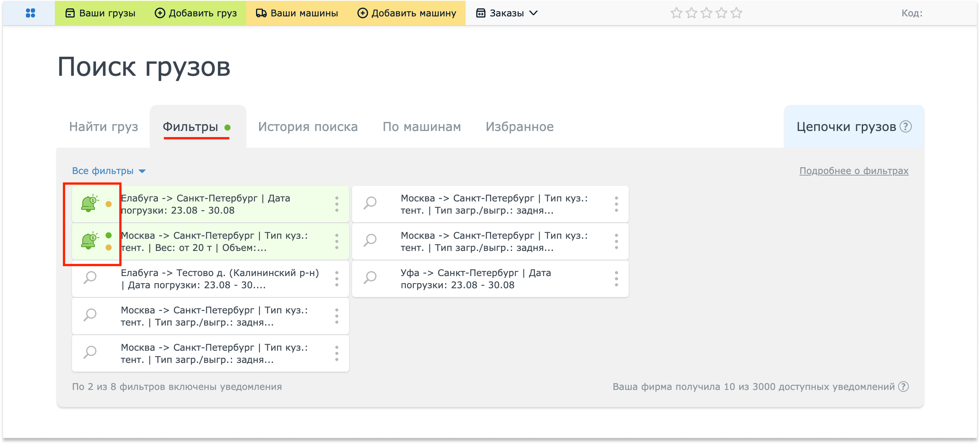Open Подробнее о фильтрах link
Image resolution: width=980 pixels, height=444 pixels.
pos(854,171)
